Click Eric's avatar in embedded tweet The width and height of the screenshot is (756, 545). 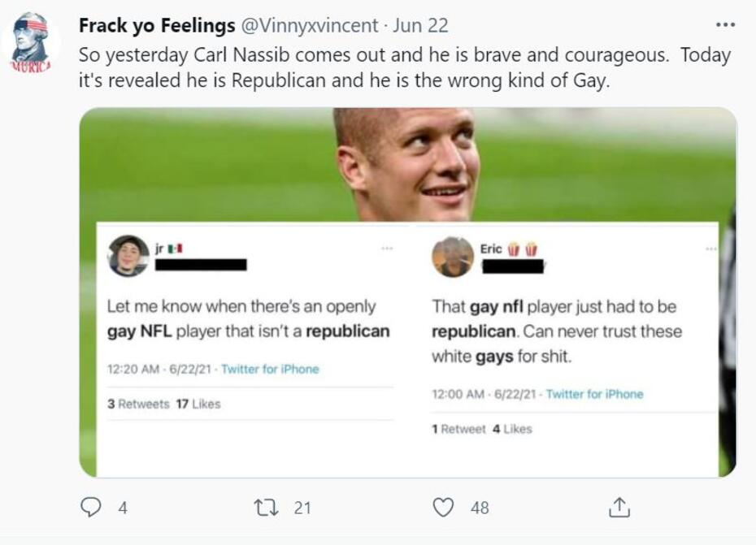453,257
